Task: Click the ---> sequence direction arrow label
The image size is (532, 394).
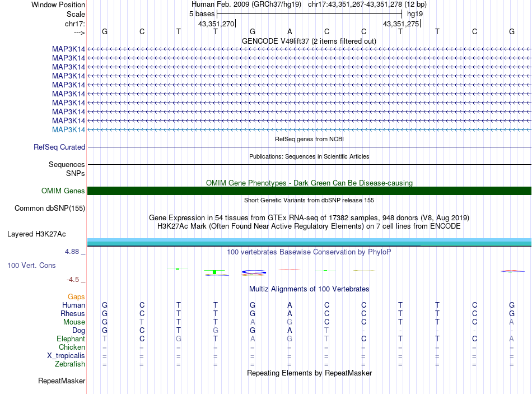Action: tap(79, 33)
